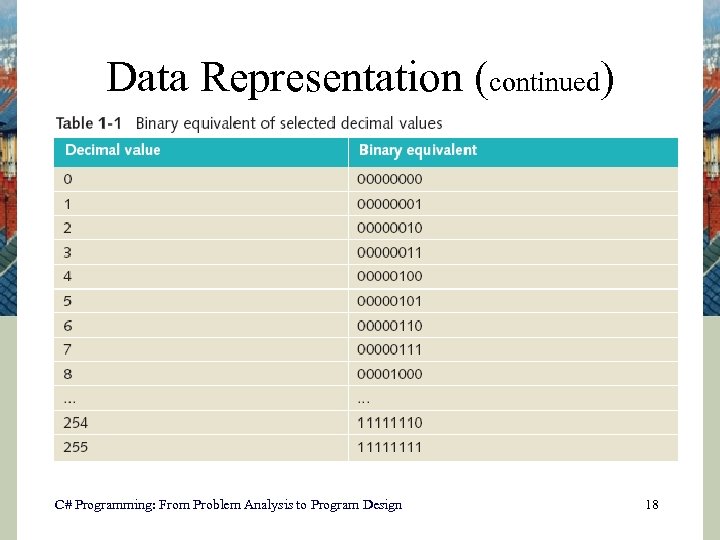This screenshot has width=720, height=540.
Task: Click the slide title 'Data Representation'
Action: 290,77
